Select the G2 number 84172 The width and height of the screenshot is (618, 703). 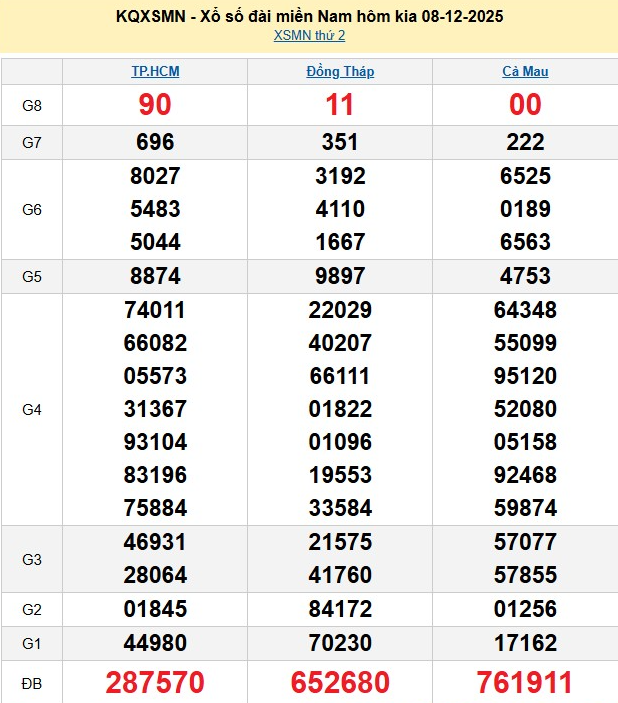(x=340, y=609)
